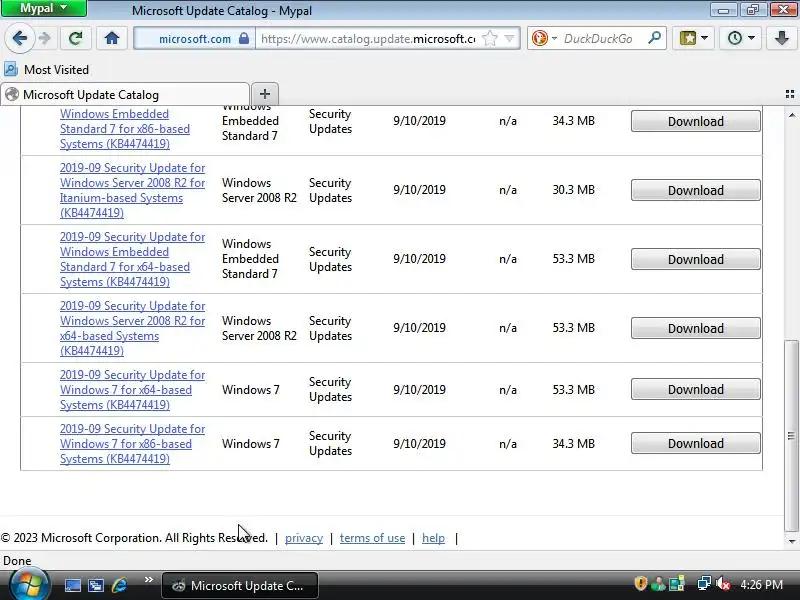The height and width of the screenshot is (600, 800).
Task: Go back with the back arrow
Action: point(19,38)
